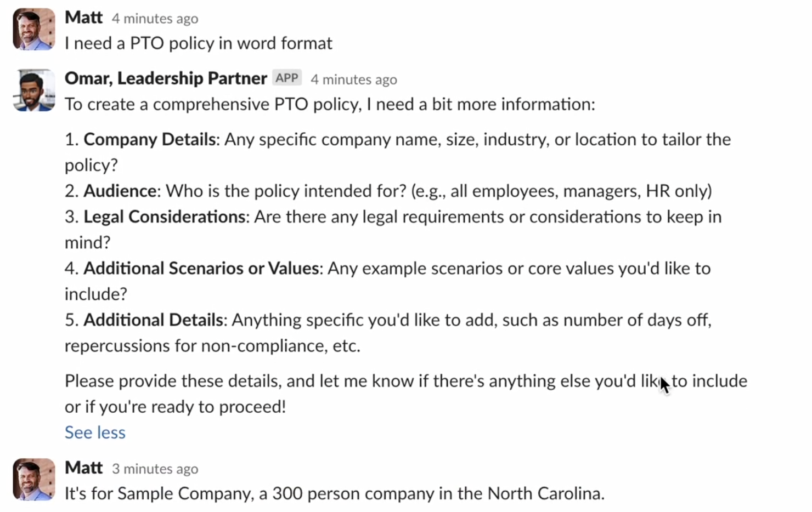
Task: Open the Omar, Leadership Partner sender name
Action: [166, 78]
